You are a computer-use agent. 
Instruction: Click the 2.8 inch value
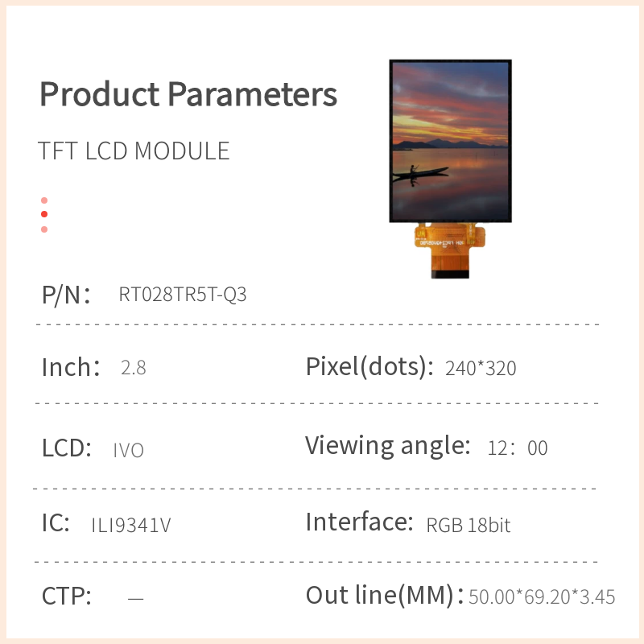pos(133,369)
